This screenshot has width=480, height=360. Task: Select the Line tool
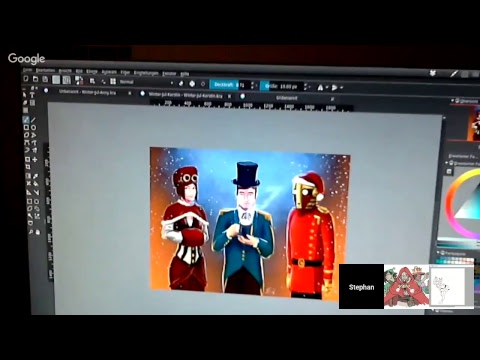click(x=33, y=120)
